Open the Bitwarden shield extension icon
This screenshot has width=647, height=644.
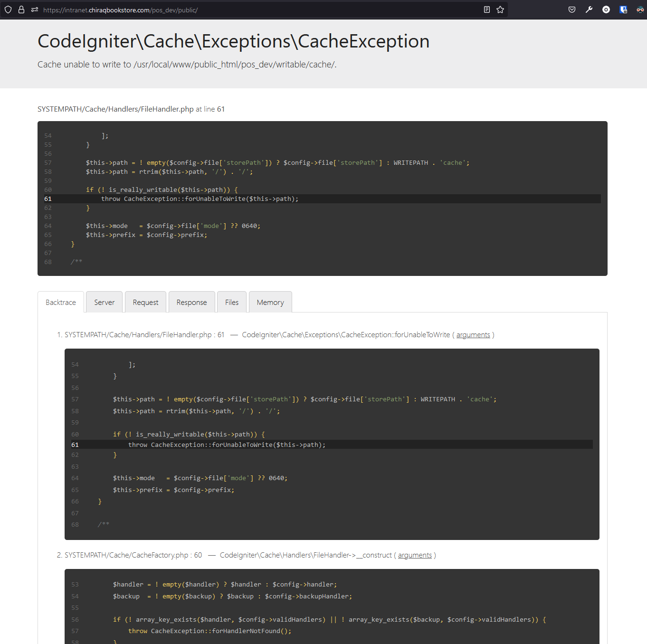click(x=623, y=9)
